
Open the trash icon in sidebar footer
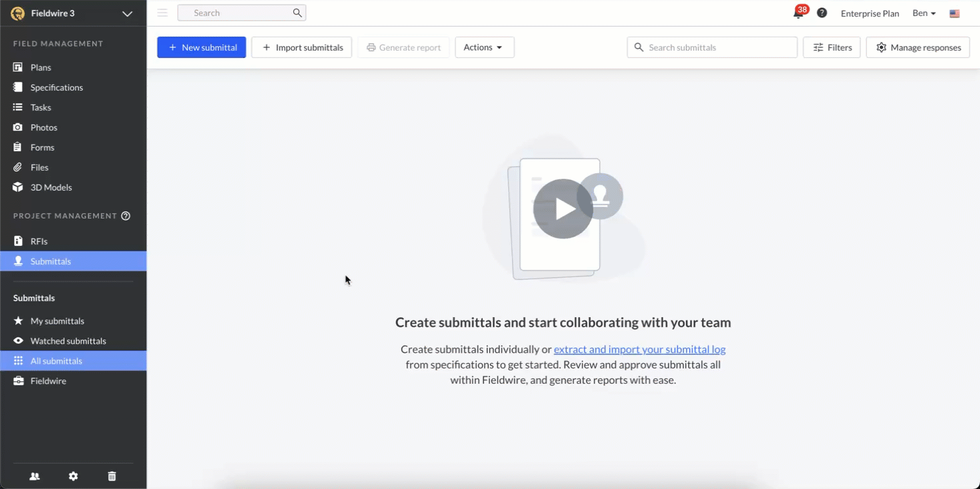click(112, 476)
